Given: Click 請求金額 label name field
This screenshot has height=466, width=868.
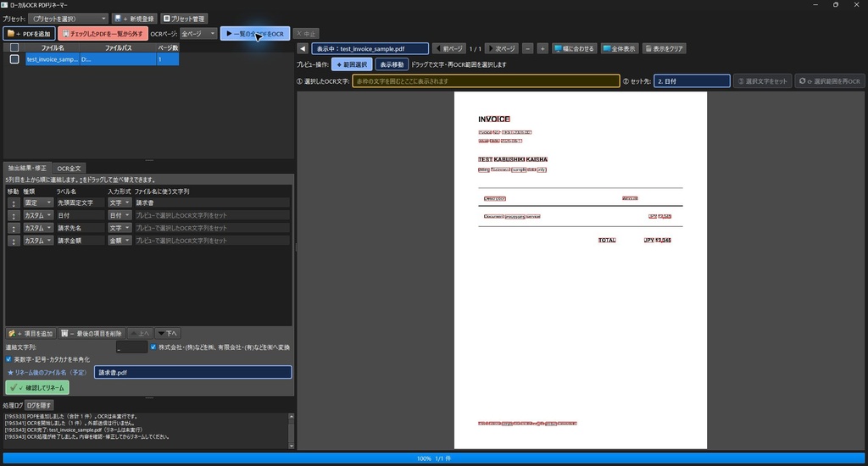Looking at the screenshot, I should point(81,241).
